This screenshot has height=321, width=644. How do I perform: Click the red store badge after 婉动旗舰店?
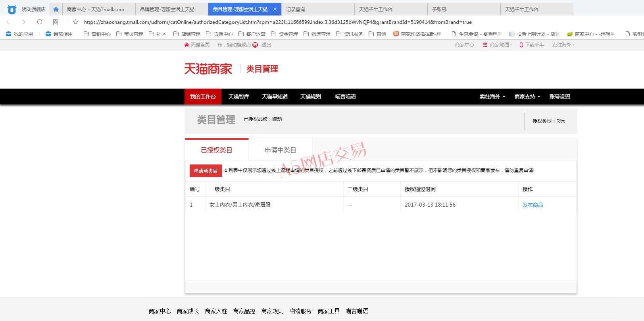coord(255,45)
